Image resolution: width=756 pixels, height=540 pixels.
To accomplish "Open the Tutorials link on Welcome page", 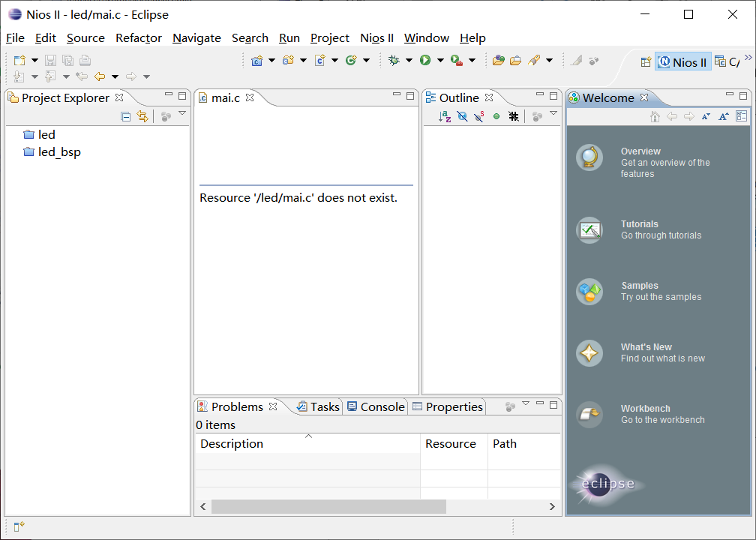I will 639,224.
